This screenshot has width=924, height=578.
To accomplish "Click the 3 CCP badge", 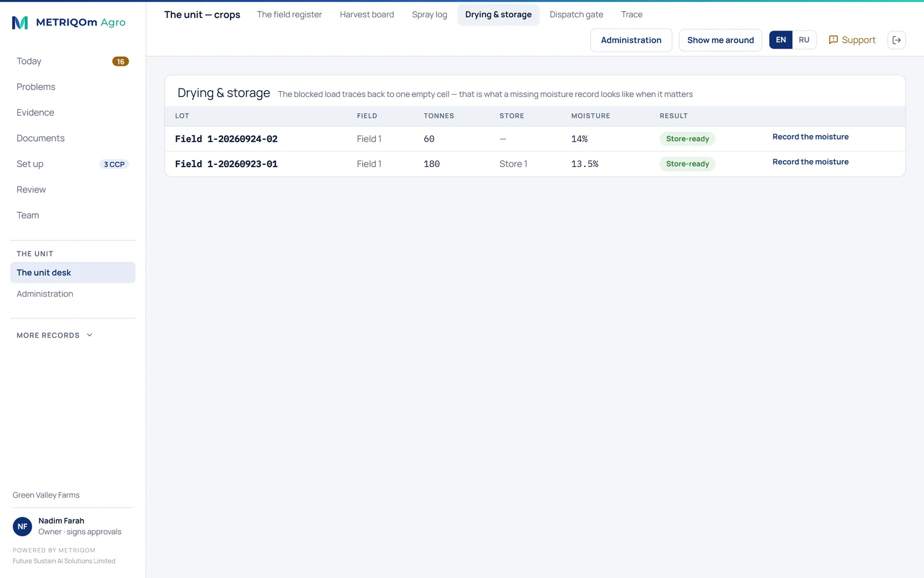I will click(114, 164).
